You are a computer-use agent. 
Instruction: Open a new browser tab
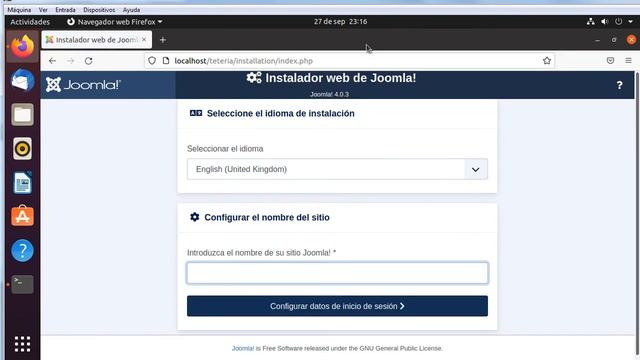click(x=163, y=40)
